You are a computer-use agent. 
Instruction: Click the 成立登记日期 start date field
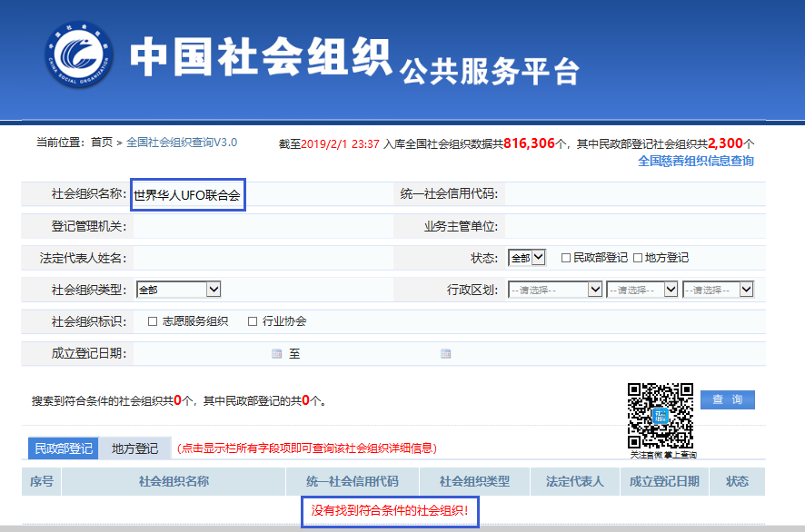(x=202, y=353)
